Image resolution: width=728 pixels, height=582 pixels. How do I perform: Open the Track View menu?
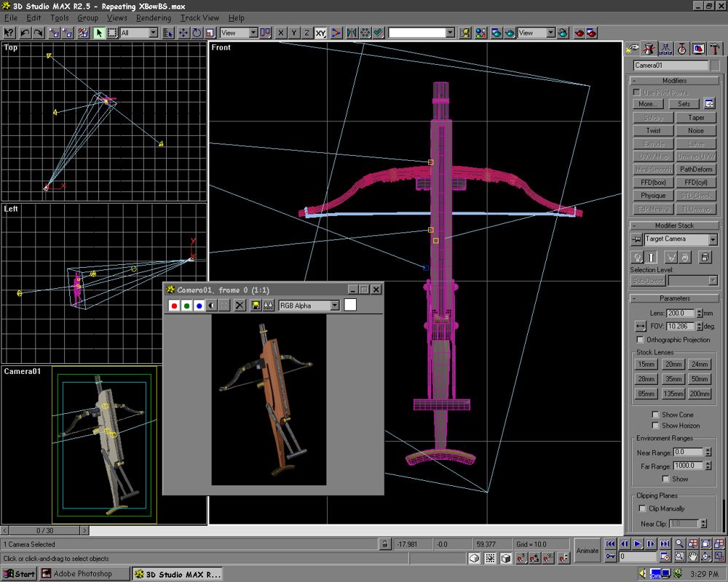point(199,17)
